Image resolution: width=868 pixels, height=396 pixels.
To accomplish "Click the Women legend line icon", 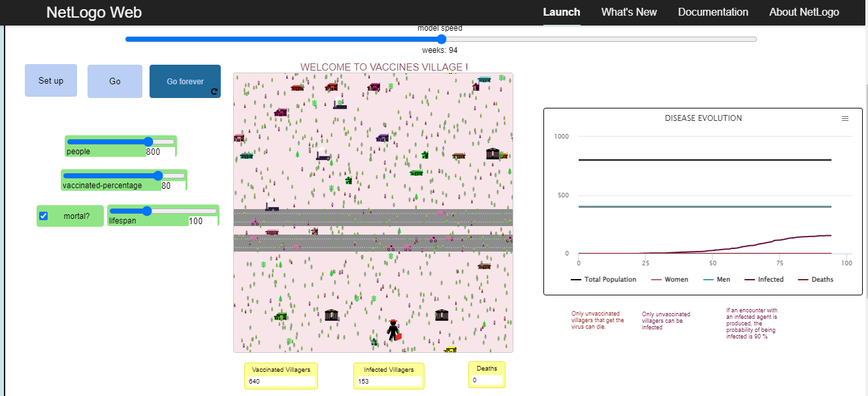I will coord(656,279).
